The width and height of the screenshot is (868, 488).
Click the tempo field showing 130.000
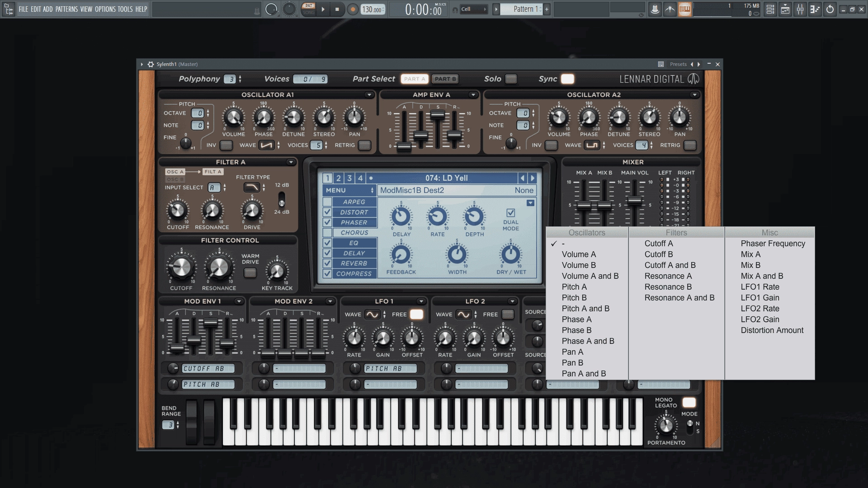pyautogui.click(x=373, y=9)
